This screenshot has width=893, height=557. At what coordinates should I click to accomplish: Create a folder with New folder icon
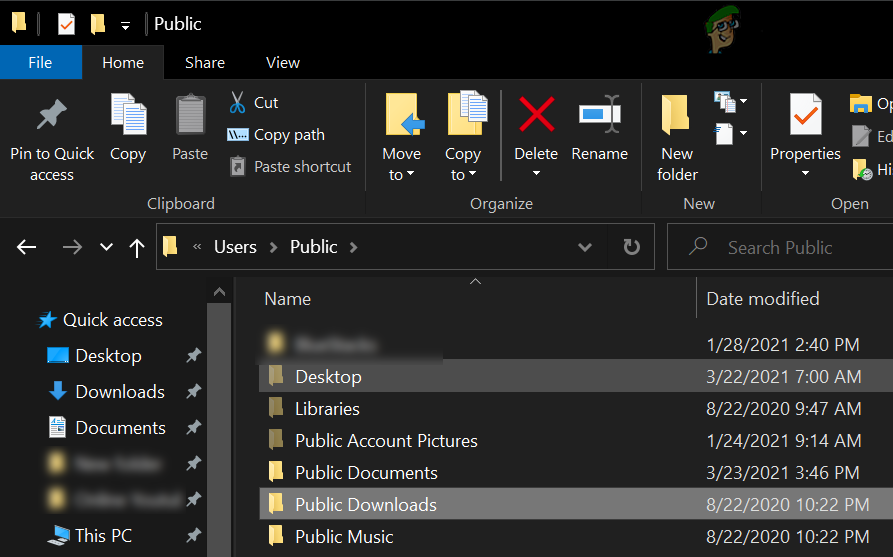[x=677, y=116]
